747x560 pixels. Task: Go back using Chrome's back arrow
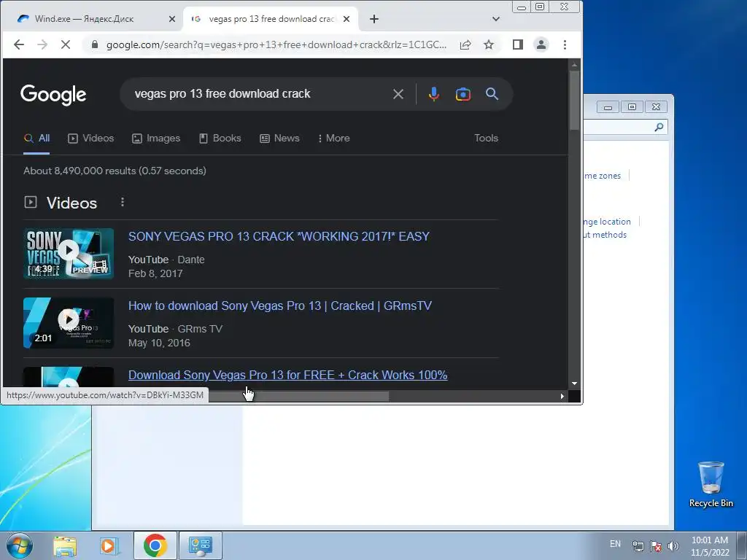tap(18, 44)
